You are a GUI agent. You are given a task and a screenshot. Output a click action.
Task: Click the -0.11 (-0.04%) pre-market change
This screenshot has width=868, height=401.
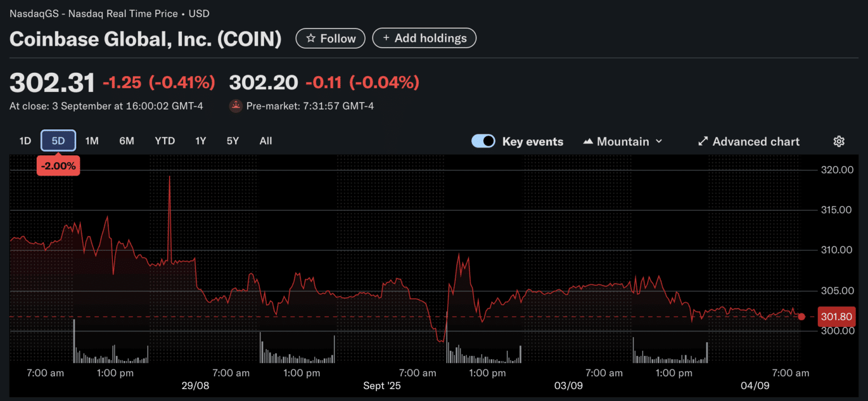coord(362,83)
